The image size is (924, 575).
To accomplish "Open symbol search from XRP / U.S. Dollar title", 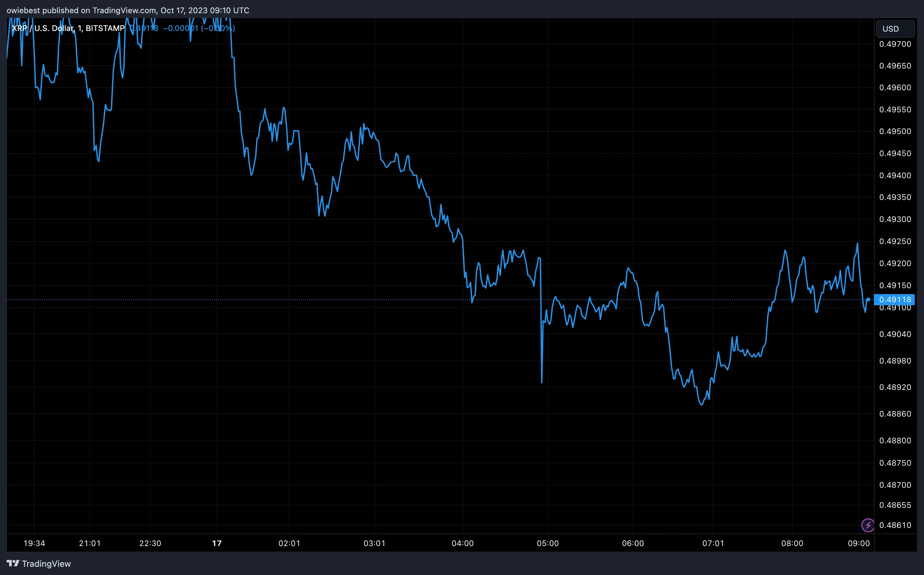I will (x=42, y=28).
